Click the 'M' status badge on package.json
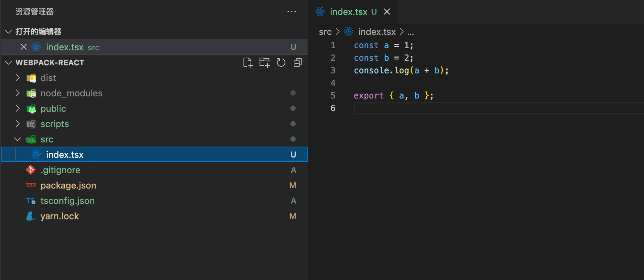 [x=293, y=185]
